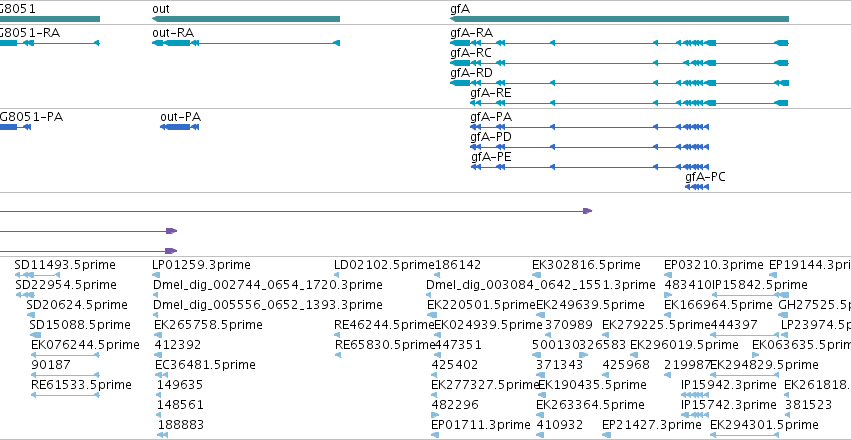Click IP15942.3prime label

tap(729, 385)
